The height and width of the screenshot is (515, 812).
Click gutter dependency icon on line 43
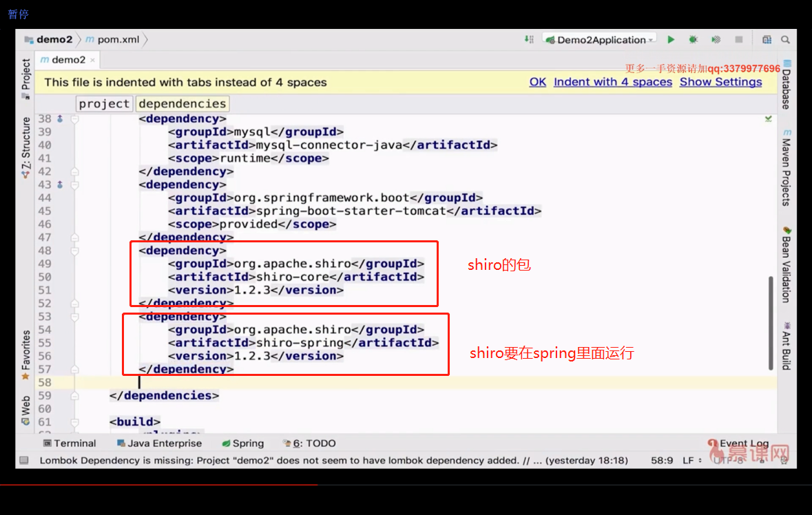click(60, 185)
